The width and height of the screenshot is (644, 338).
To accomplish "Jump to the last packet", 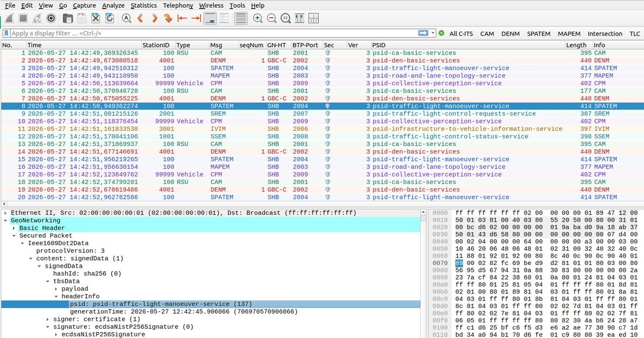I will click(x=196, y=19).
